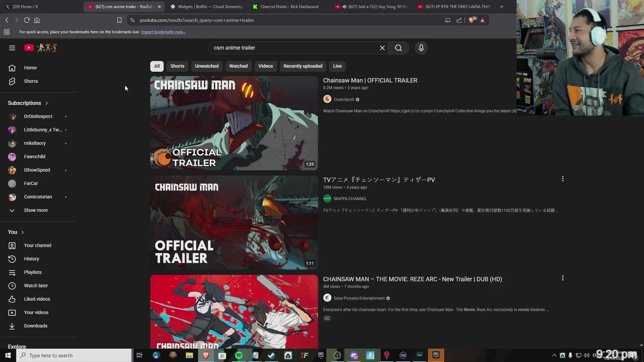Click share icon in address bar
The height and width of the screenshot is (362, 644).
(459, 20)
